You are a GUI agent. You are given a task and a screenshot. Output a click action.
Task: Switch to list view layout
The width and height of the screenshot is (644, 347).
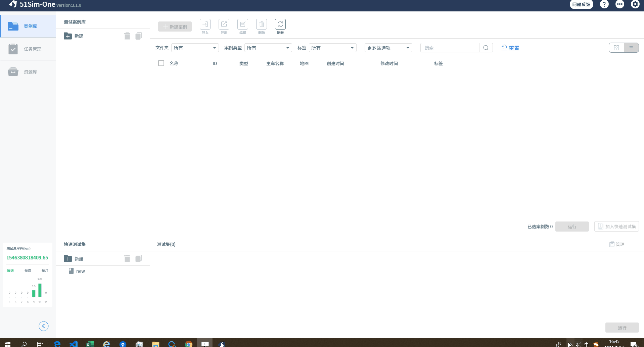click(x=631, y=48)
